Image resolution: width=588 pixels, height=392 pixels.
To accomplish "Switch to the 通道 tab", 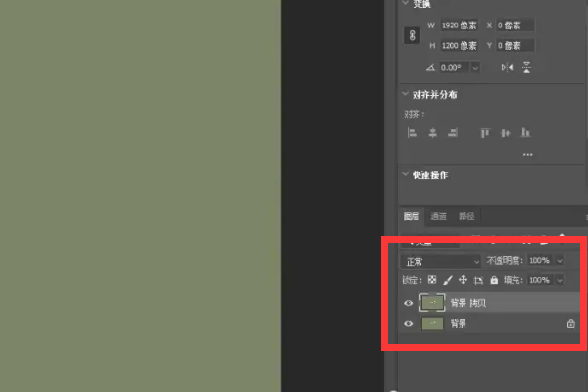I will click(x=439, y=216).
